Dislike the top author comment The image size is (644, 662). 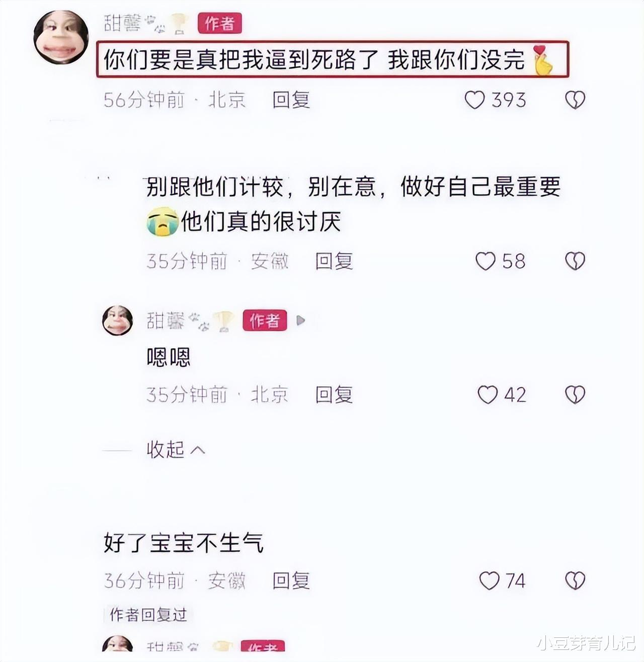pos(575,100)
